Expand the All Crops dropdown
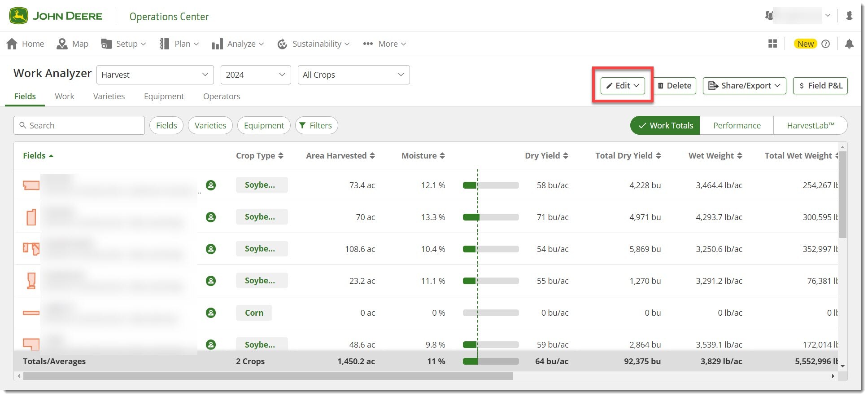Screen dimensions: 868x397 353,75
